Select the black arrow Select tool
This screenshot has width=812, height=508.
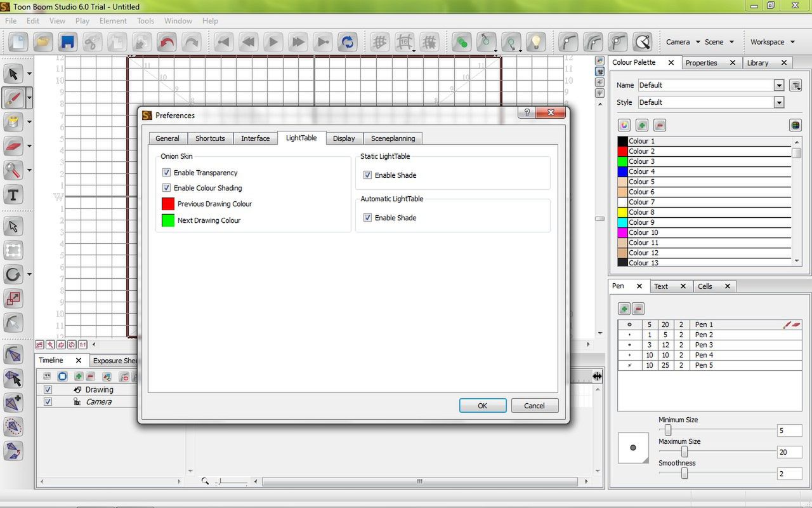click(x=13, y=74)
